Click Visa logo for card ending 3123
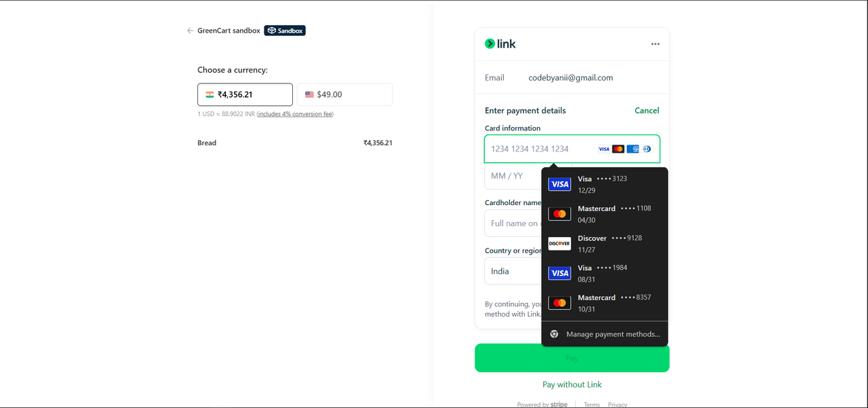This screenshot has height=408, width=868. coord(559,184)
